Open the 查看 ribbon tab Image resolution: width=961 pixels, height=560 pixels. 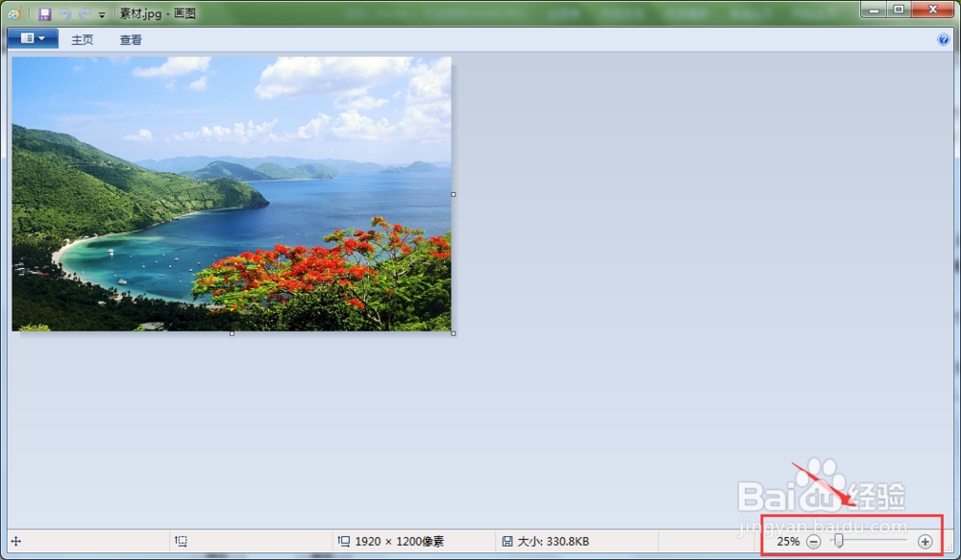point(131,39)
